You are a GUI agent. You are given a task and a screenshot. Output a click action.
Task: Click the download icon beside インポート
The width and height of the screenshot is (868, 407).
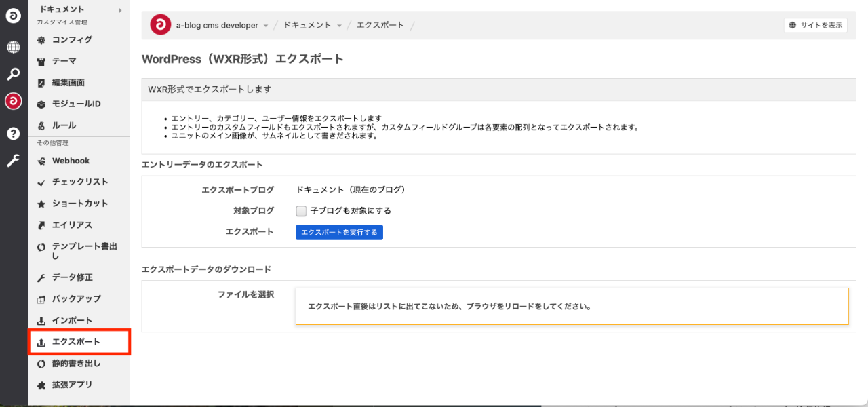[x=41, y=320]
